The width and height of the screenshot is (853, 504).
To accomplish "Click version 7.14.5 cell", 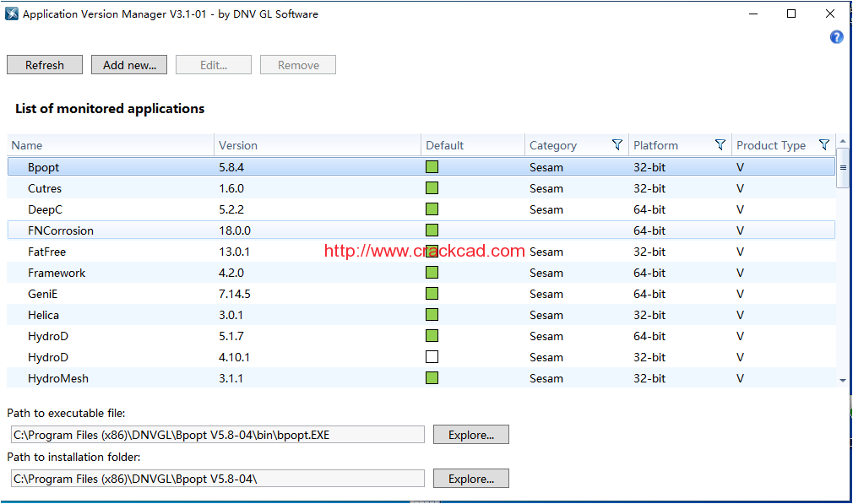I will (235, 294).
